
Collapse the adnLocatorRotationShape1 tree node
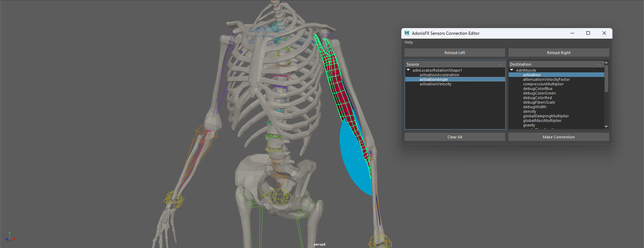(408, 70)
